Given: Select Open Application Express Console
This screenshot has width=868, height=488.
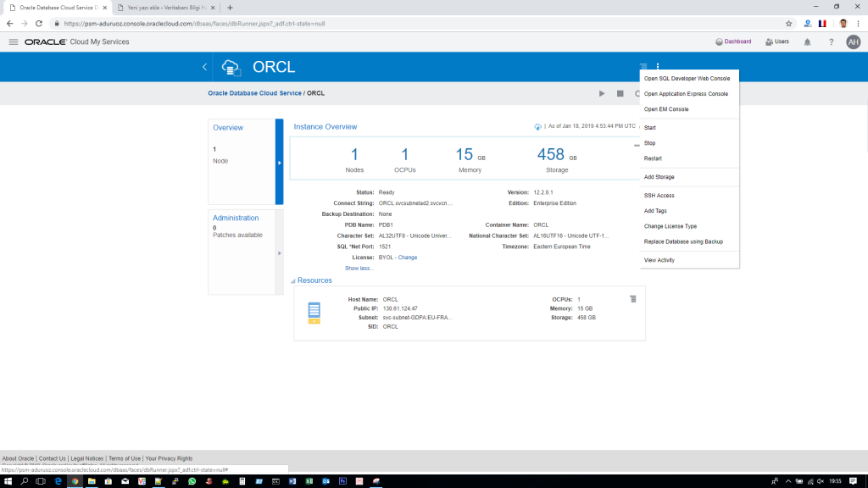Looking at the screenshot, I should coord(686,94).
